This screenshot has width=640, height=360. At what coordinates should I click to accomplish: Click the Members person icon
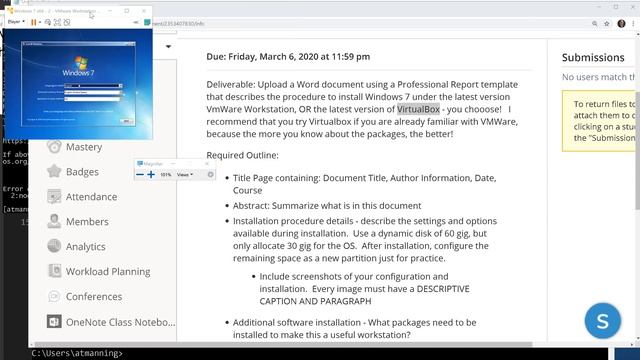coord(54,221)
